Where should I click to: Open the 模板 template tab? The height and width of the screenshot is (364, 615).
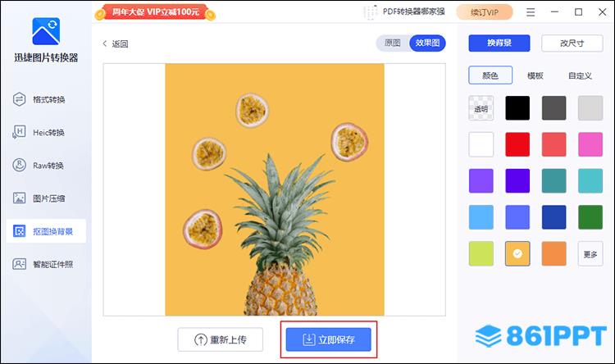pyautogui.click(x=535, y=75)
